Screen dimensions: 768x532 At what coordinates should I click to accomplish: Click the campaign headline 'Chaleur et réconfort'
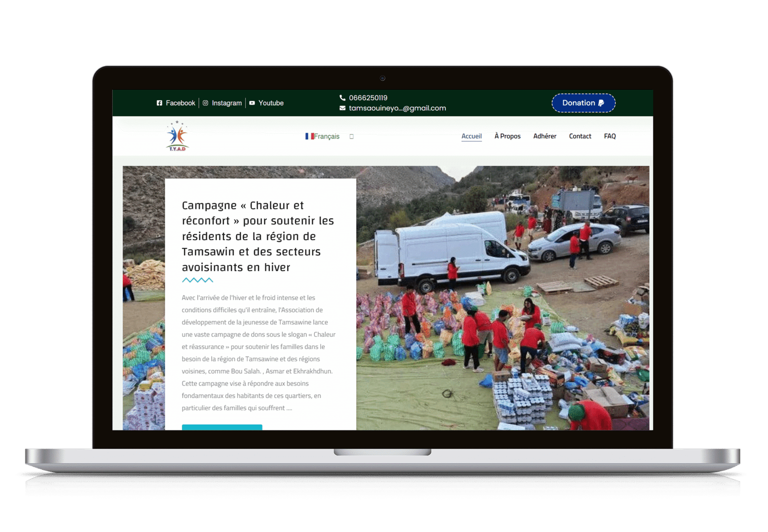point(258,236)
